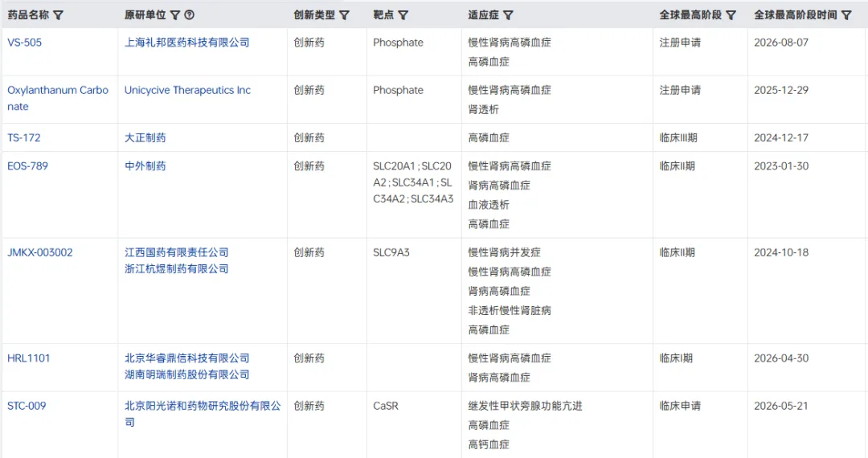Open company link 北京阳光诺和药物研究股份有限公司
The image size is (868, 458).
coord(203,414)
